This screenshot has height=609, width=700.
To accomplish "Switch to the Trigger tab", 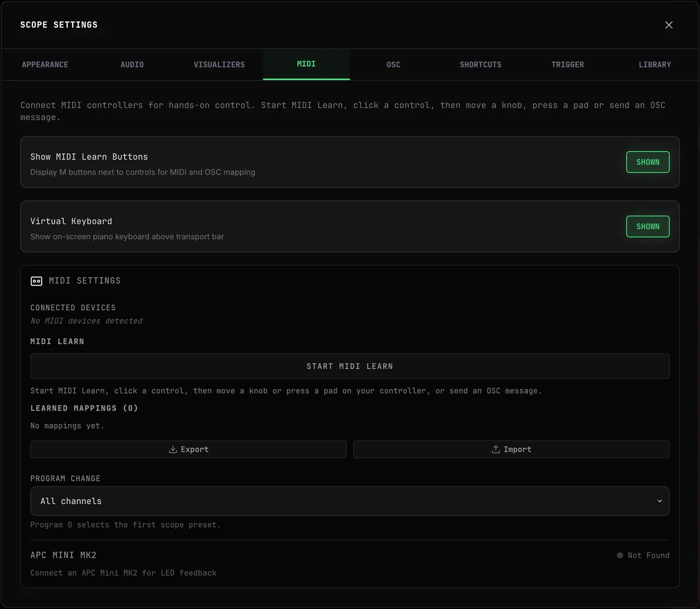I will (x=568, y=65).
